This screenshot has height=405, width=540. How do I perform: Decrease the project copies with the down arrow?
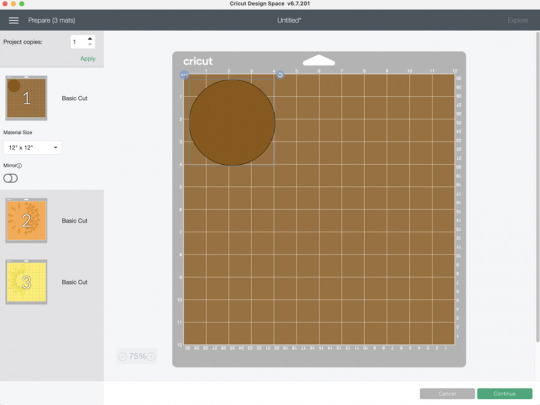(x=90, y=44)
